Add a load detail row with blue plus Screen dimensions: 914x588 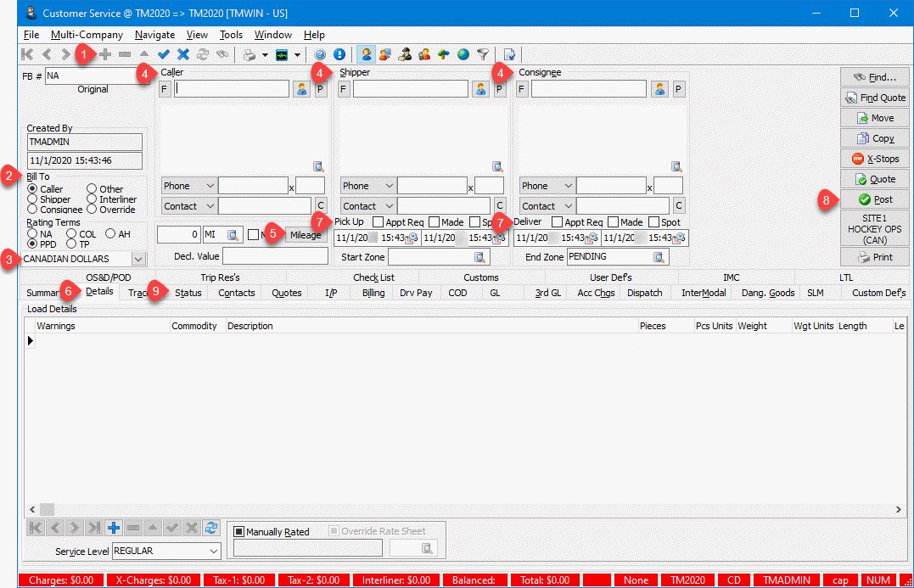(114, 528)
